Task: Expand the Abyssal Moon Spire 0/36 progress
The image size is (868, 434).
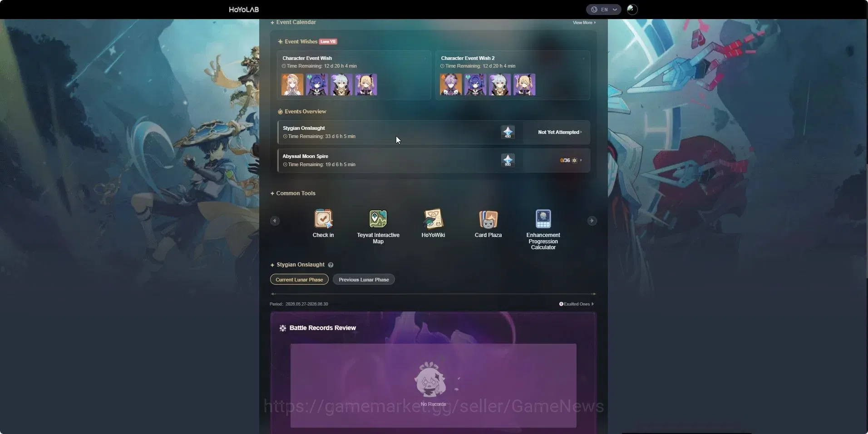Action: point(571,160)
